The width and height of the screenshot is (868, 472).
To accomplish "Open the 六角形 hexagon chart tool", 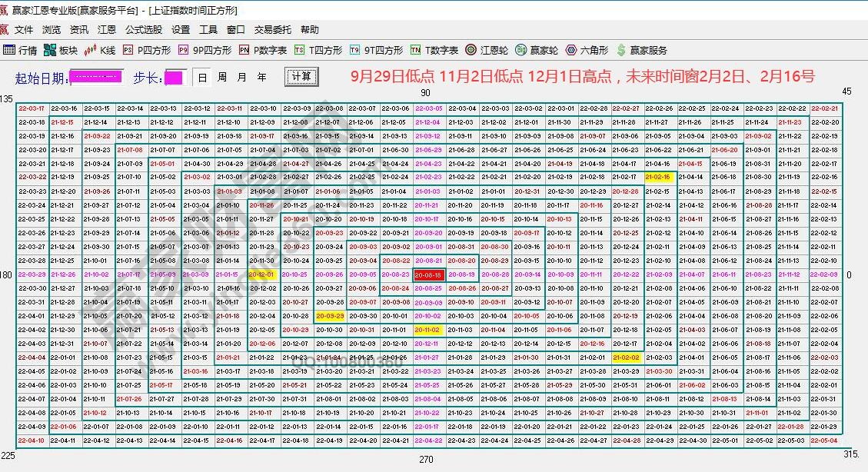I will coord(587,50).
